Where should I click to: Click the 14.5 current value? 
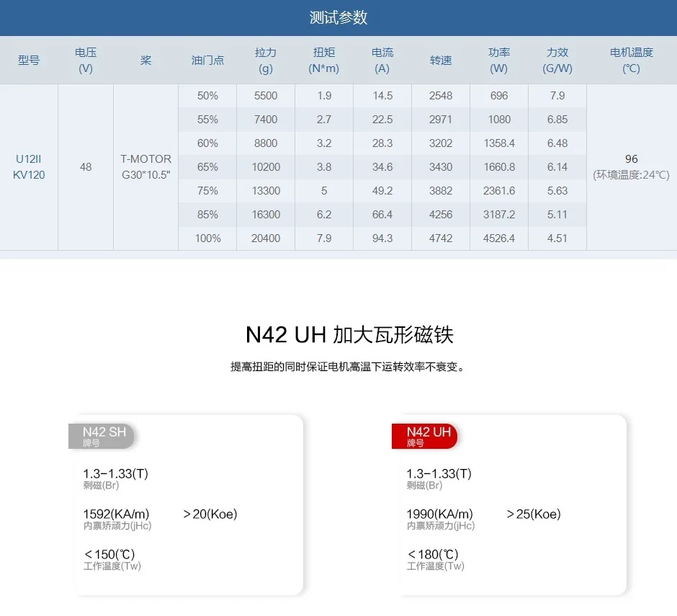[x=382, y=96]
